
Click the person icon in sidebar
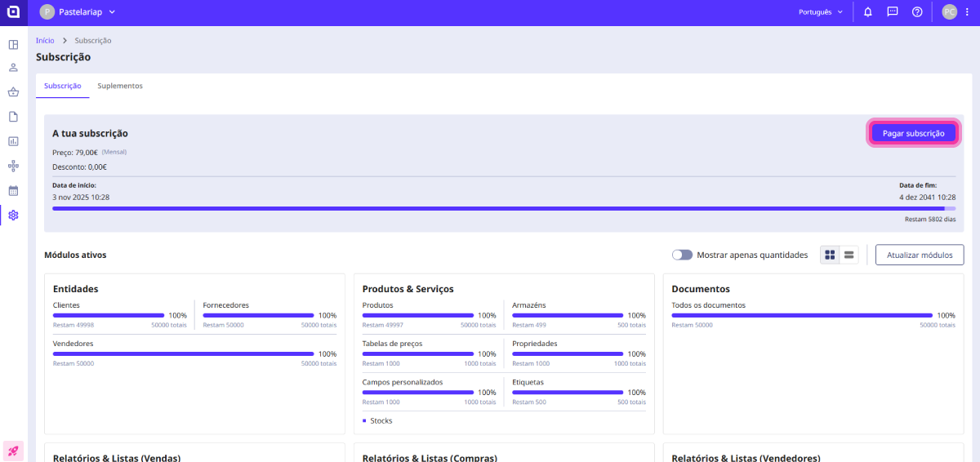pos(13,68)
